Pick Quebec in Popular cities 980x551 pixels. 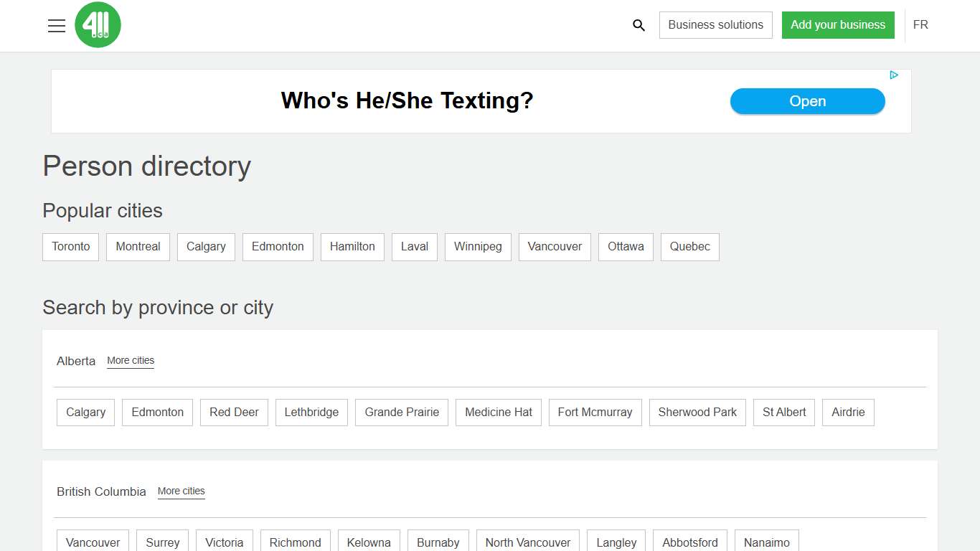click(x=689, y=247)
